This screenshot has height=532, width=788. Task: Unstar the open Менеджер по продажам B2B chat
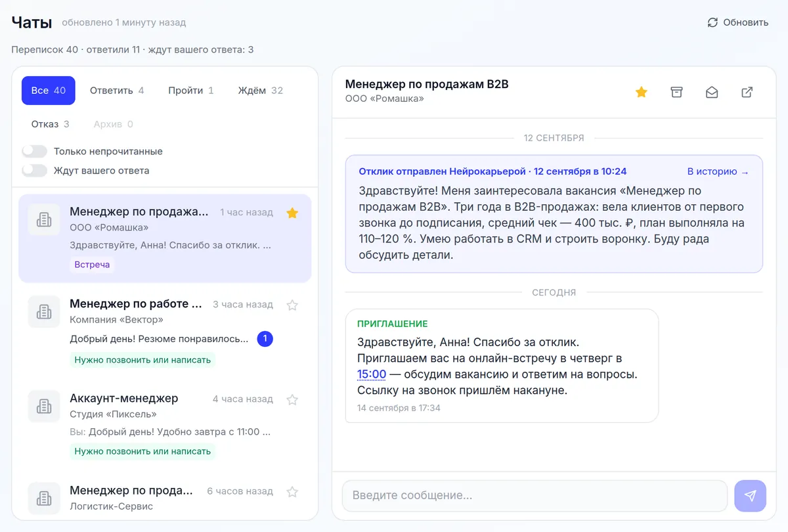(x=642, y=93)
